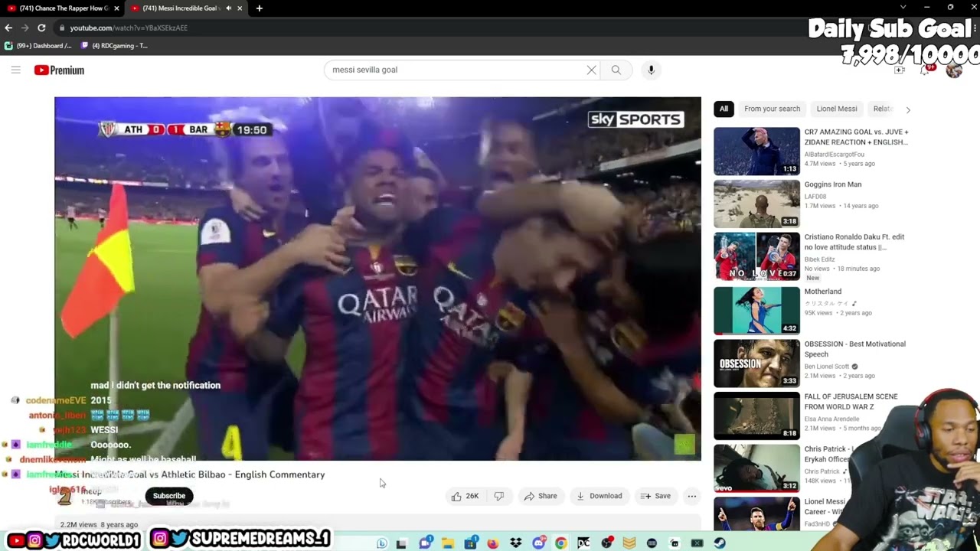Open Microsoft Store from the taskbar
The image size is (980, 551).
coord(471,543)
